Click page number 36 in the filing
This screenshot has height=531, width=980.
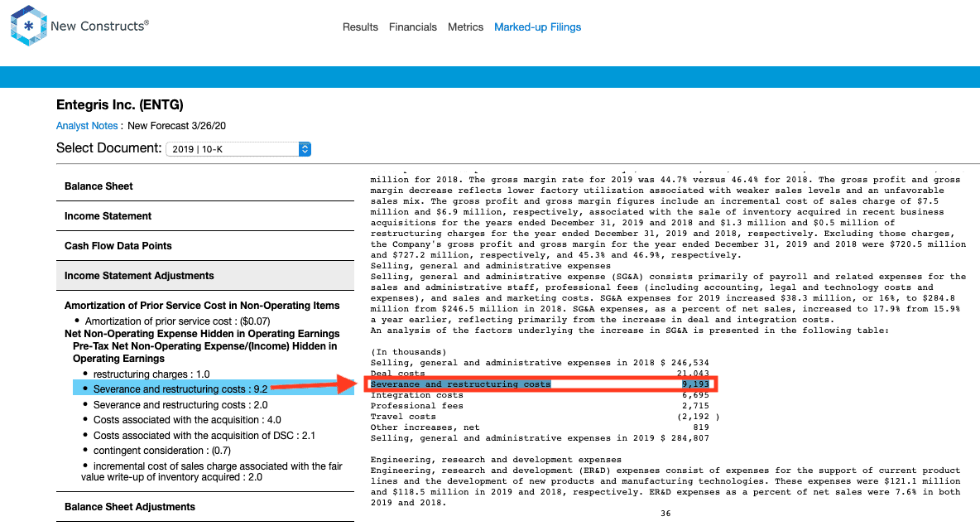point(665,514)
